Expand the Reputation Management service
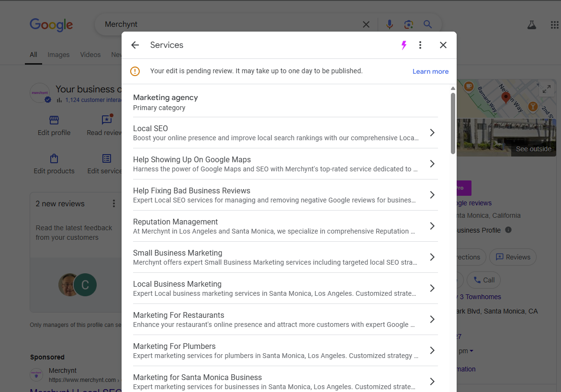 point(285,226)
